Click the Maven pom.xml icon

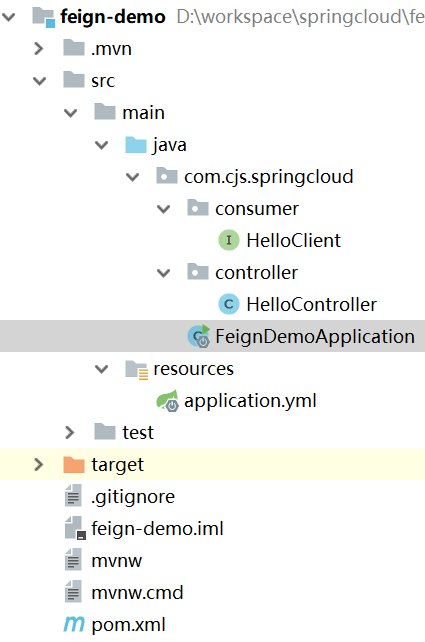[x=74, y=624]
